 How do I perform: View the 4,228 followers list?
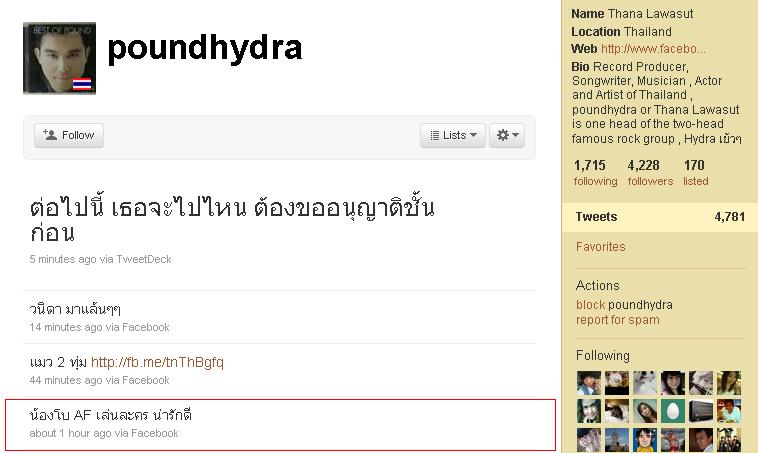650,173
